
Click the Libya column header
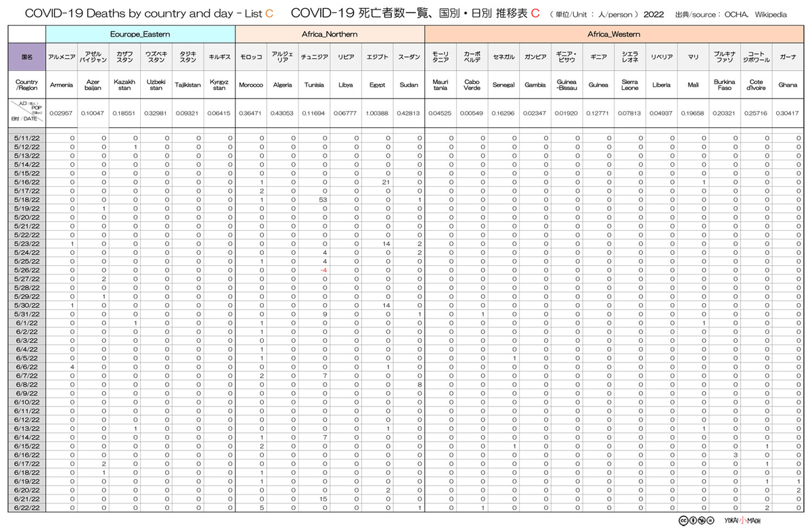pos(345,85)
